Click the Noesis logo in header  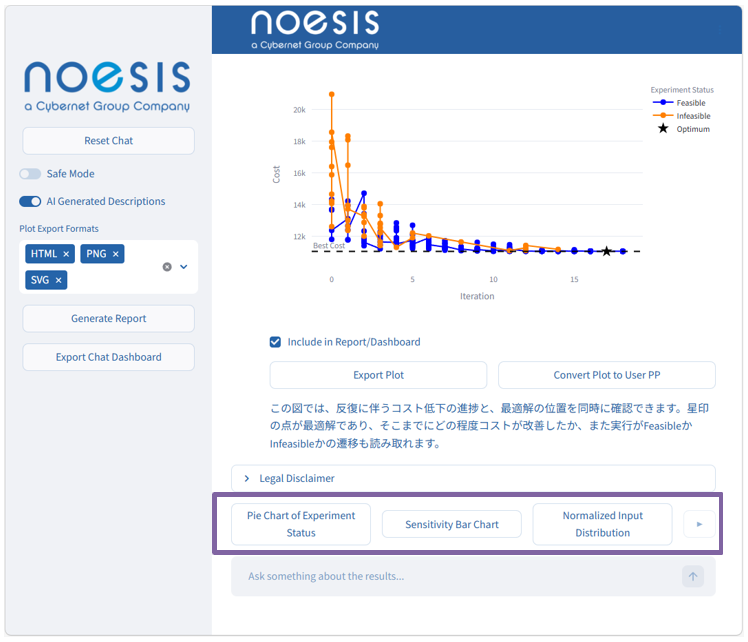(x=315, y=30)
